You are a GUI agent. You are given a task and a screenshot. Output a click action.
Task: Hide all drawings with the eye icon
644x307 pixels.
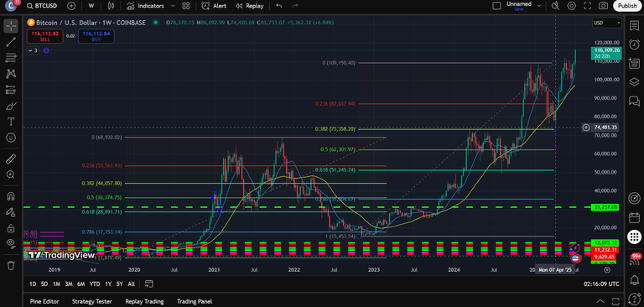tap(11, 244)
